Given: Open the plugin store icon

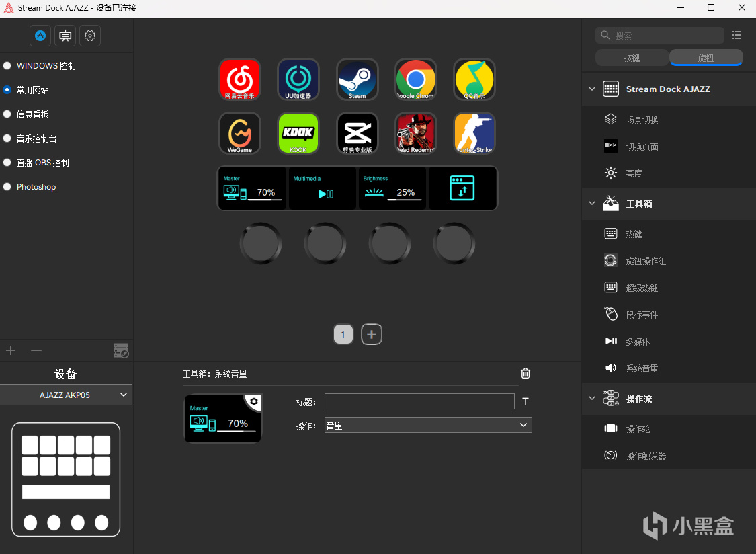Looking at the screenshot, I should click(65, 36).
